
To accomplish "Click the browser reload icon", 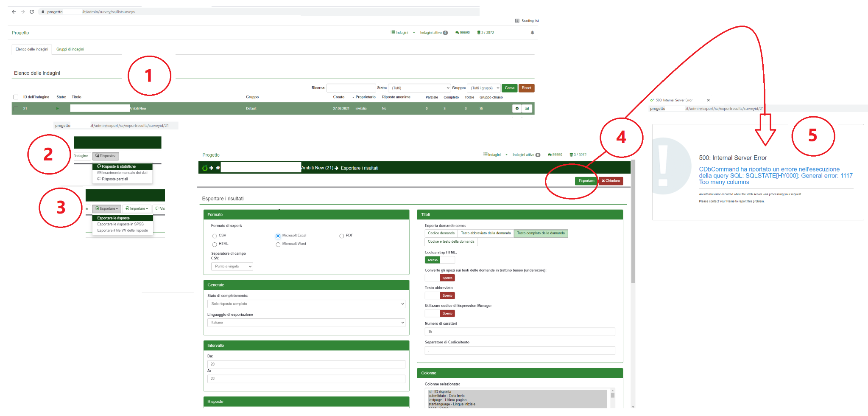I will coord(32,12).
